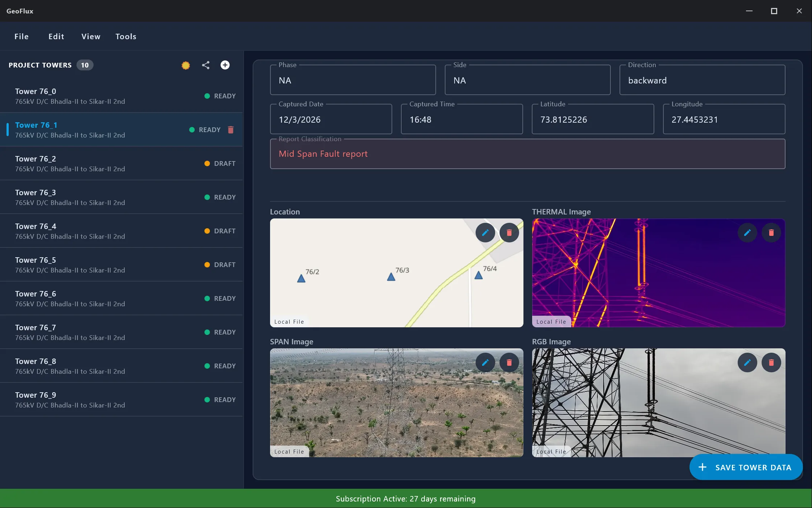Open the Tools menu
The height and width of the screenshot is (508, 812).
click(x=126, y=36)
